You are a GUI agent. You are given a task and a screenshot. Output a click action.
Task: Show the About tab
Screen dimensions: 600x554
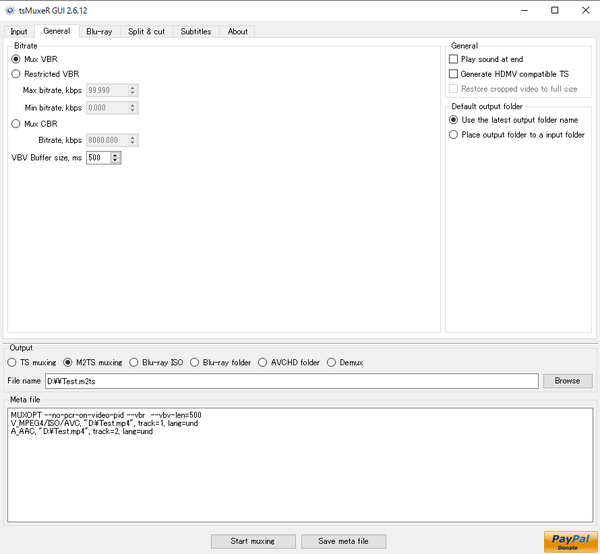point(237,31)
